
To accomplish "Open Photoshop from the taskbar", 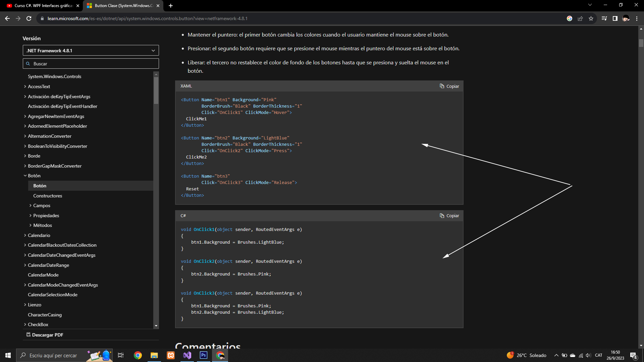I will (204, 355).
